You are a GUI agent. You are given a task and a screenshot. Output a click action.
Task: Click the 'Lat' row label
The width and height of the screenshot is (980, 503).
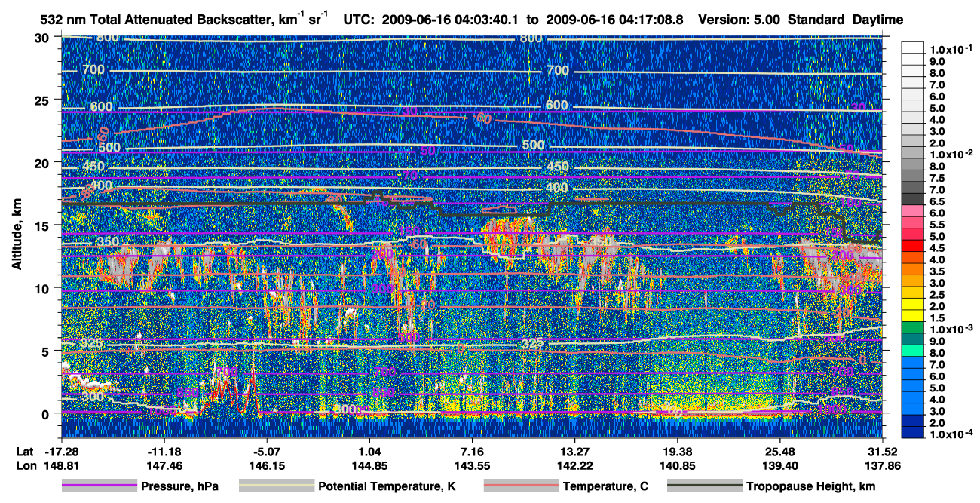click(25, 452)
